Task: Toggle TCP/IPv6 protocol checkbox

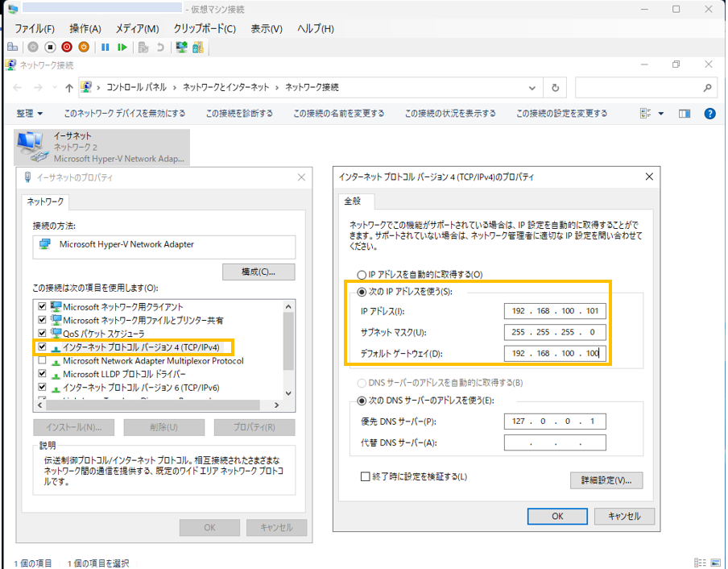Action: coord(42,387)
